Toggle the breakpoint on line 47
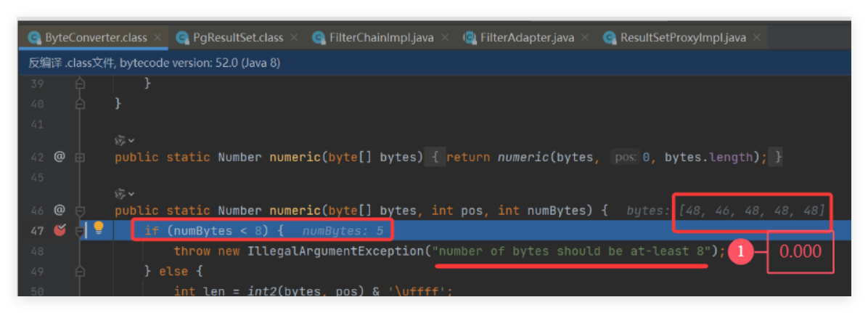This screenshot has height=313, width=868. [x=60, y=229]
